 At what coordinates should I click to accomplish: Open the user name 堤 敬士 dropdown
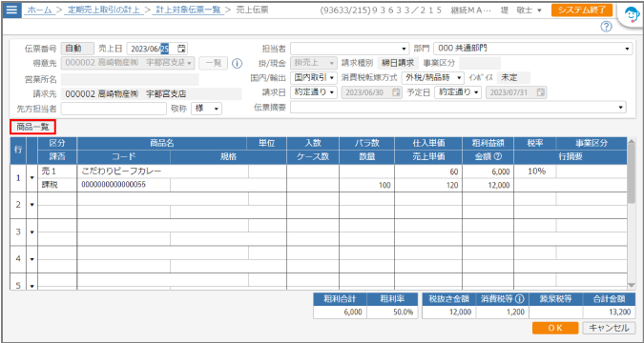point(522,10)
